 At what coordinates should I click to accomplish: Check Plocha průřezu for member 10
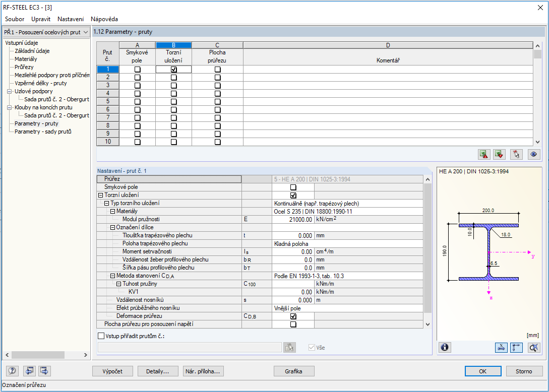point(217,142)
